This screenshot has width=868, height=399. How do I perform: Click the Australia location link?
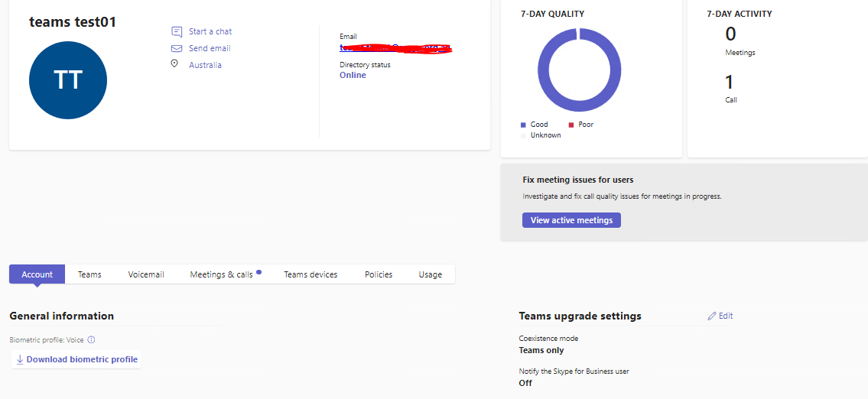coord(206,65)
